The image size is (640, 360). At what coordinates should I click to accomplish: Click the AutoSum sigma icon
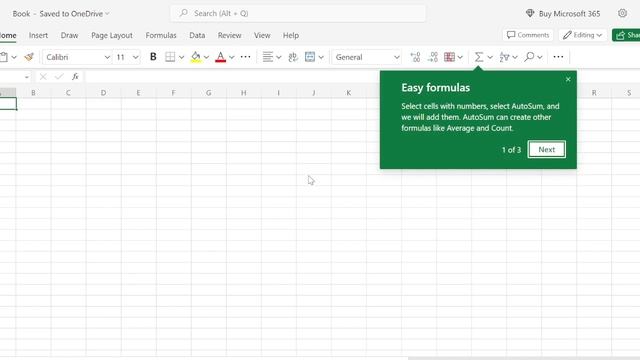click(x=479, y=57)
